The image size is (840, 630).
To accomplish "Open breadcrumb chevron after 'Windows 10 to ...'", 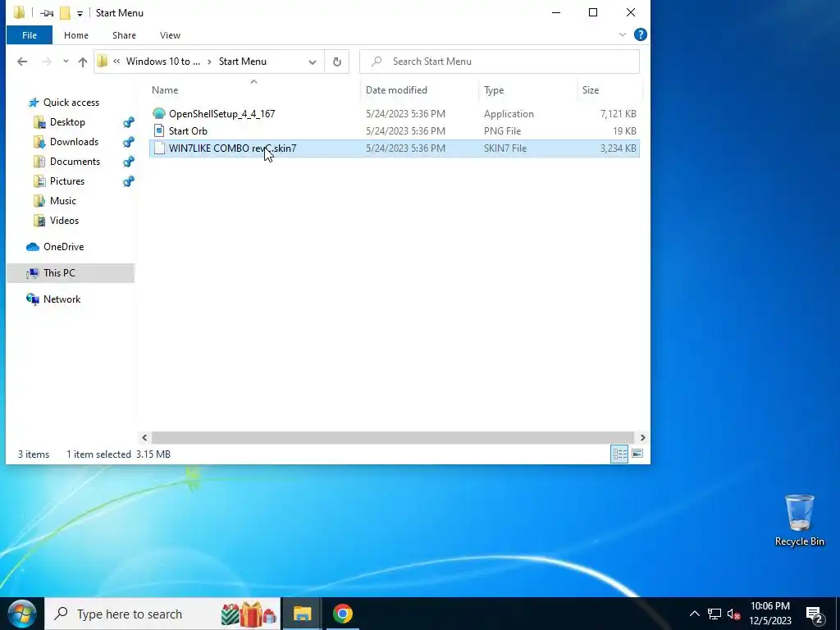I will (x=209, y=62).
